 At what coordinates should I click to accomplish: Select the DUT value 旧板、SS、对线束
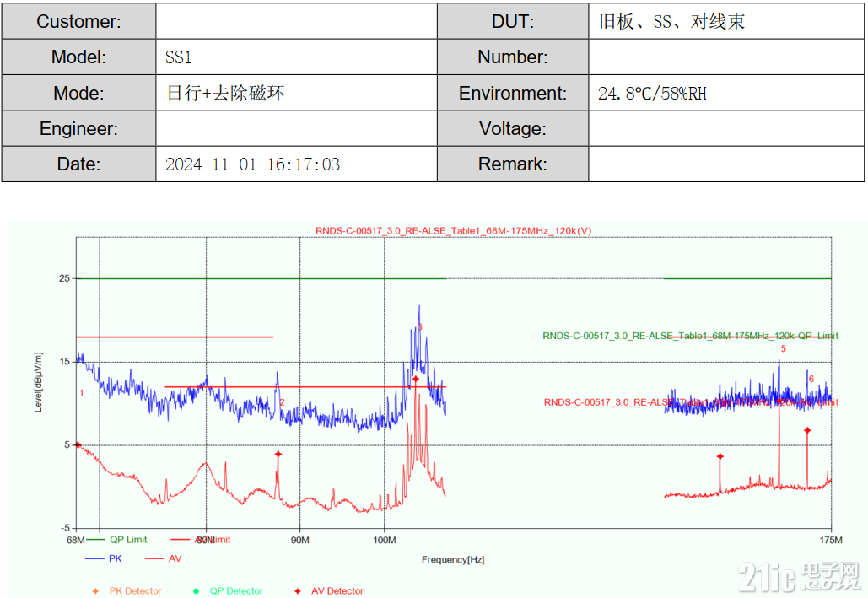click(671, 22)
